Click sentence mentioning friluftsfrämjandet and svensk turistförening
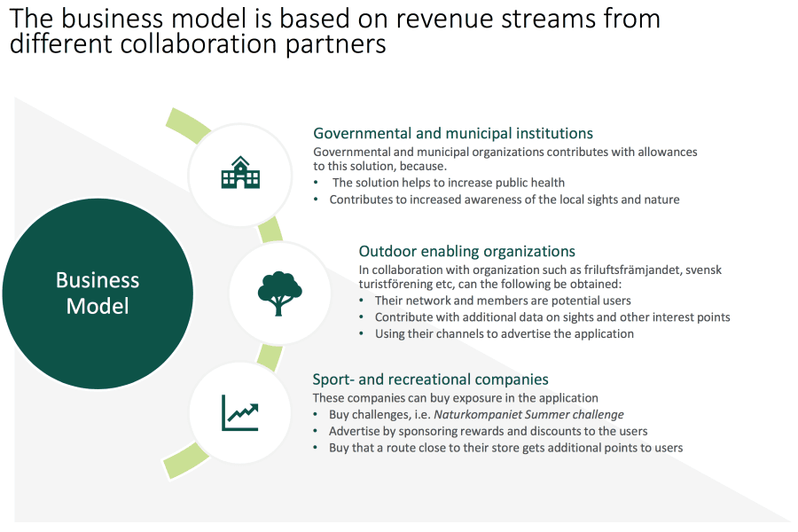Viewport: 798px width, 532px height. point(540,277)
